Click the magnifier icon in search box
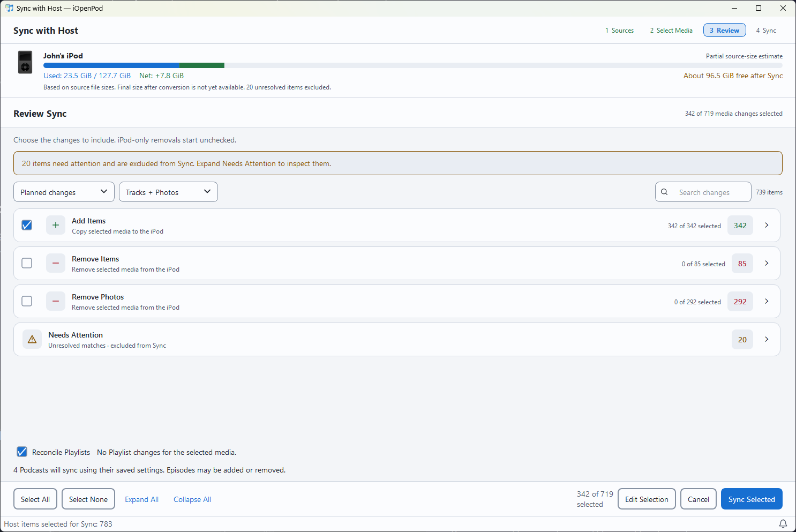The height and width of the screenshot is (532, 796). [x=664, y=192]
